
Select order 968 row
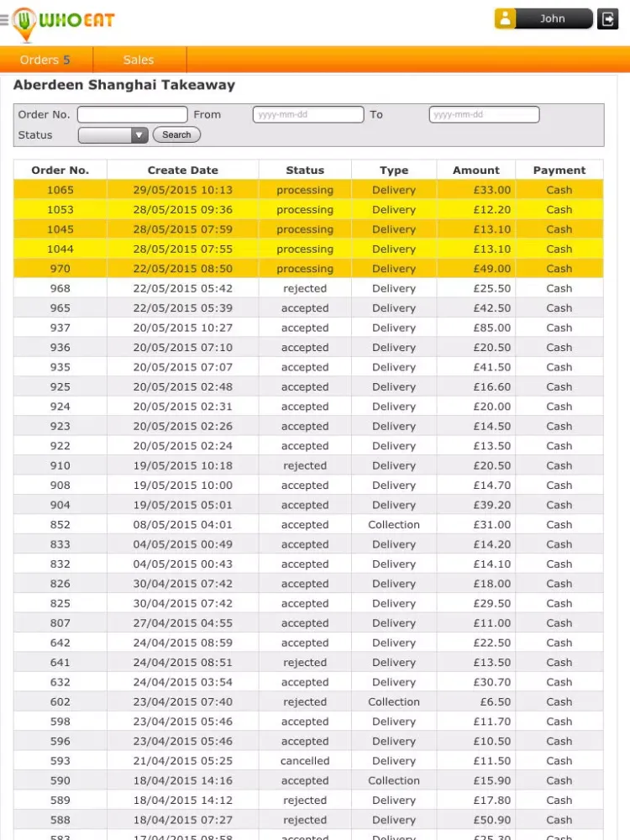308,289
